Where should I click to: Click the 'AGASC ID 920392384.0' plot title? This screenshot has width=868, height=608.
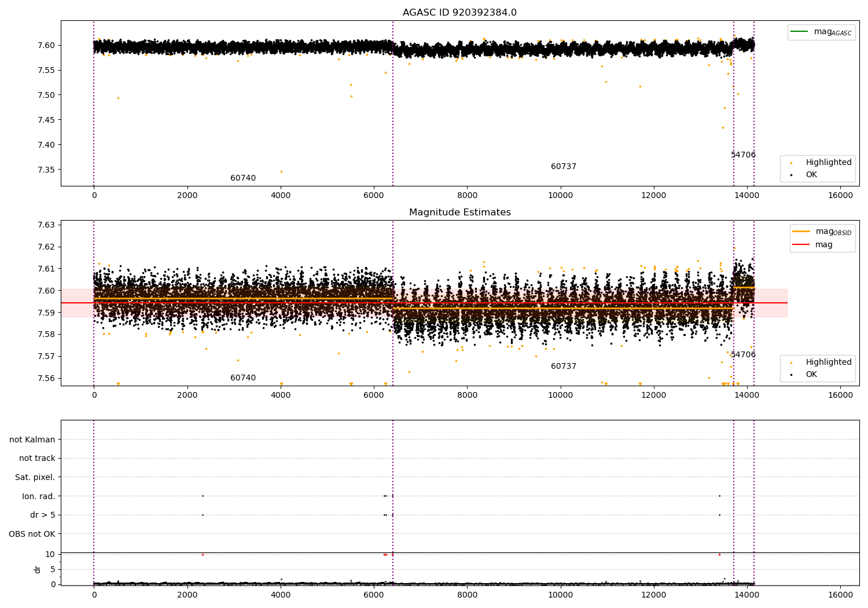[x=460, y=13]
